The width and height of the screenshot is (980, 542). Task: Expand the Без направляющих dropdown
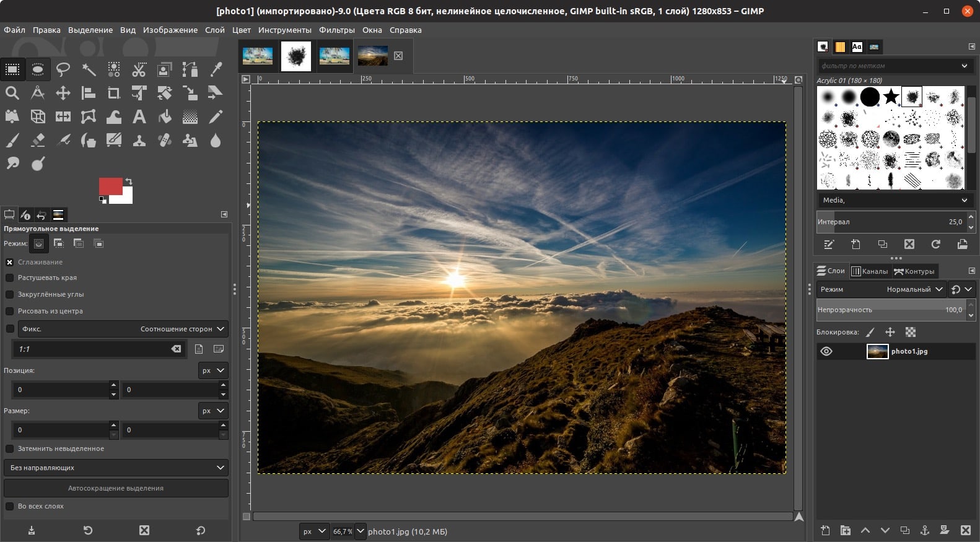click(x=116, y=468)
